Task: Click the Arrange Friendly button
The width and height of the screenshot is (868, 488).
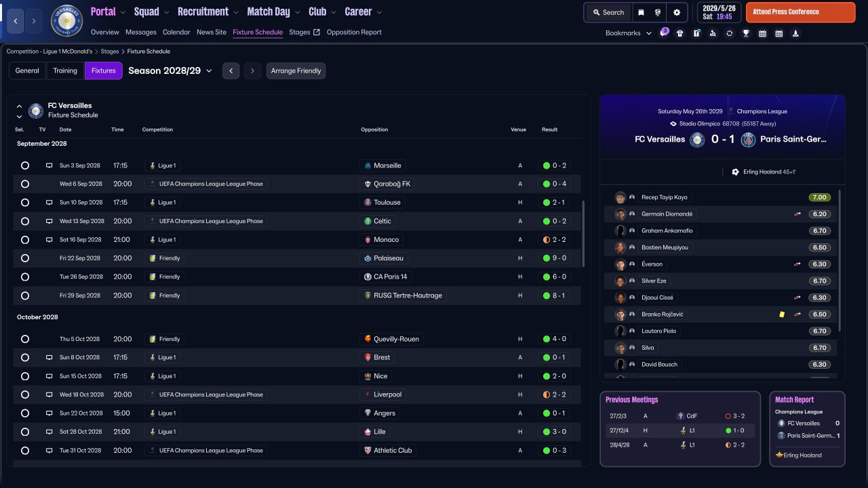Action: (x=296, y=70)
